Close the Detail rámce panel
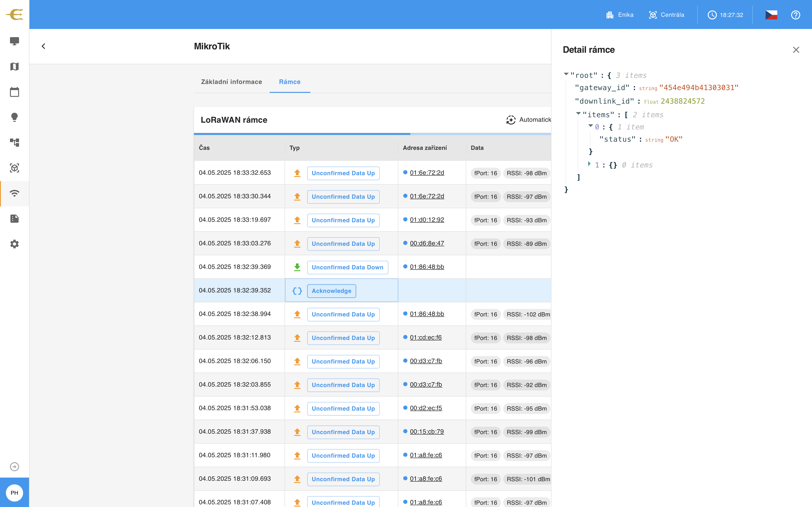The width and height of the screenshot is (812, 507). coord(796,50)
